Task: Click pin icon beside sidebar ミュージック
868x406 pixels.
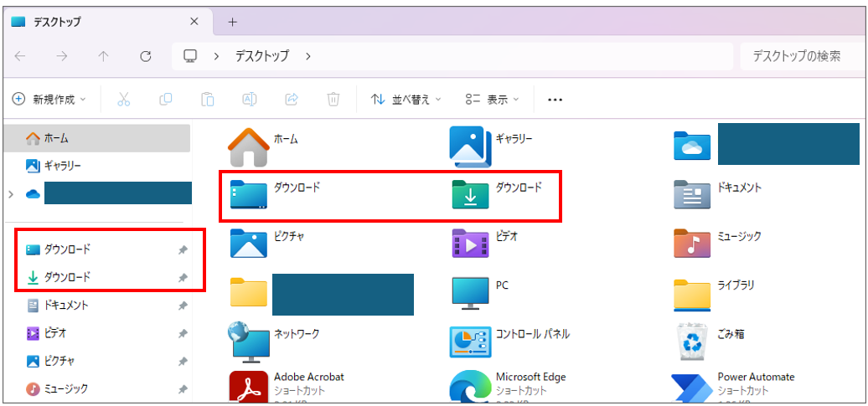Action: 183,389
